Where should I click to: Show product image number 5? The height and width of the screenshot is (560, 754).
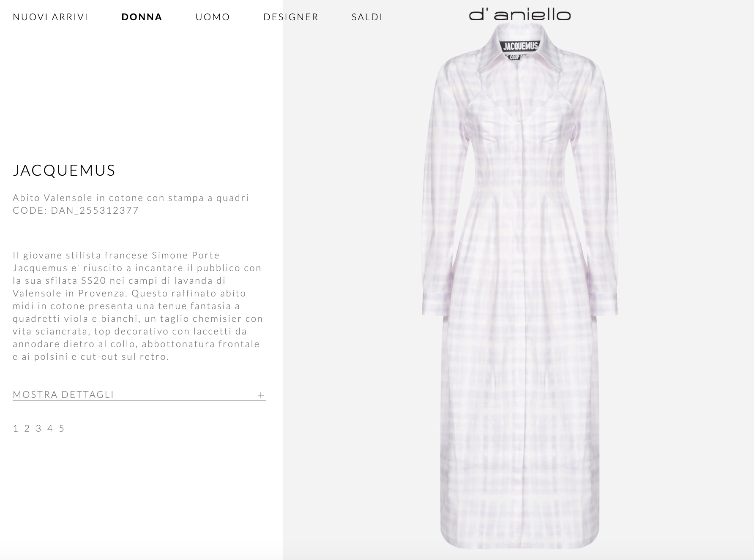coord(61,428)
